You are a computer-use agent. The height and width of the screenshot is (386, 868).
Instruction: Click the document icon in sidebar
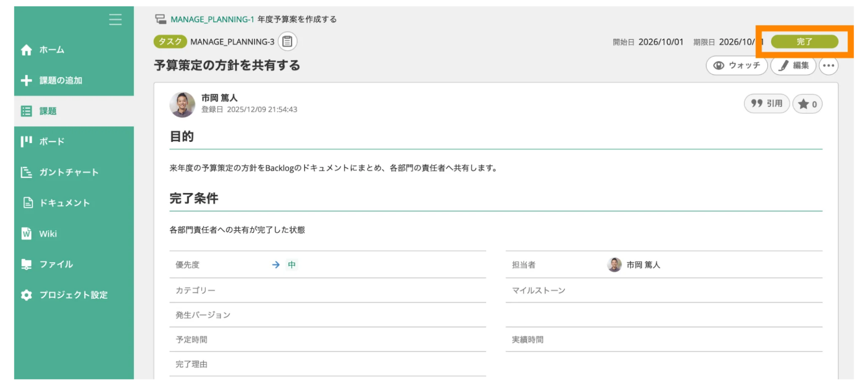28,203
